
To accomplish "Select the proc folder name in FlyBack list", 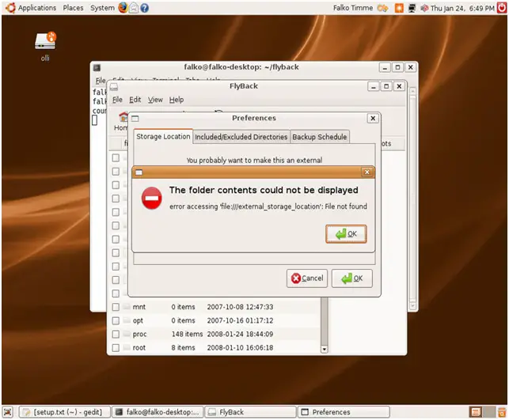I will (x=139, y=334).
